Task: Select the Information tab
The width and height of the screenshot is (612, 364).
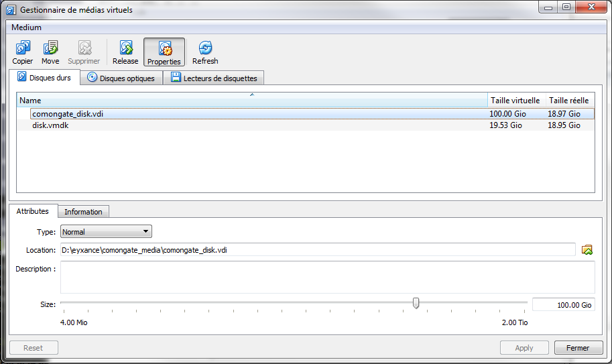Action: point(83,212)
